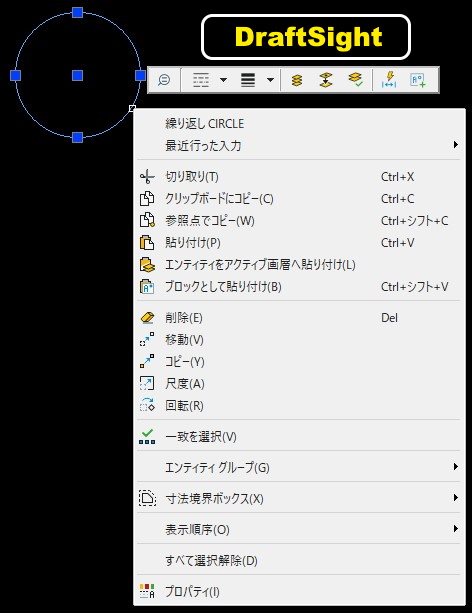Open the line weight dropdown arrow

pos(270,80)
